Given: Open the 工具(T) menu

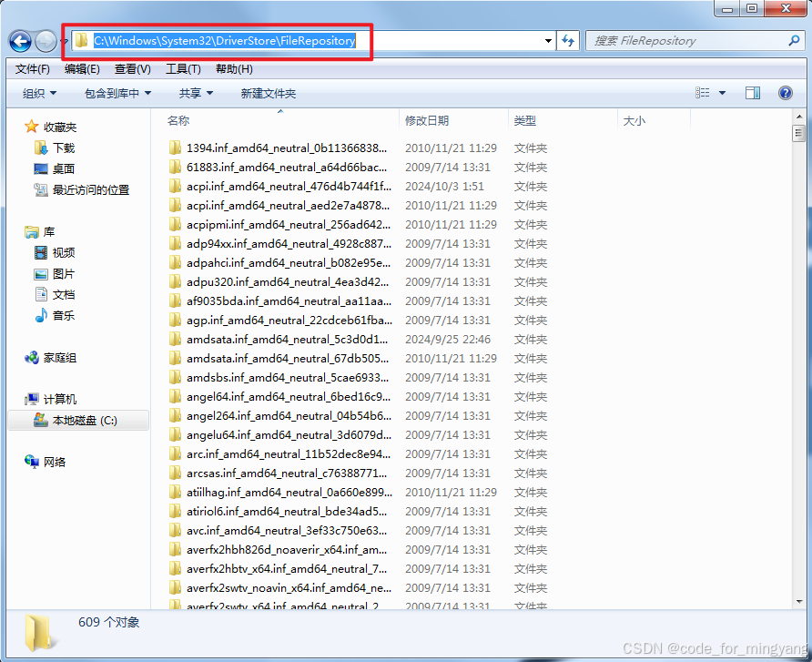Looking at the screenshot, I should point(183,69).
